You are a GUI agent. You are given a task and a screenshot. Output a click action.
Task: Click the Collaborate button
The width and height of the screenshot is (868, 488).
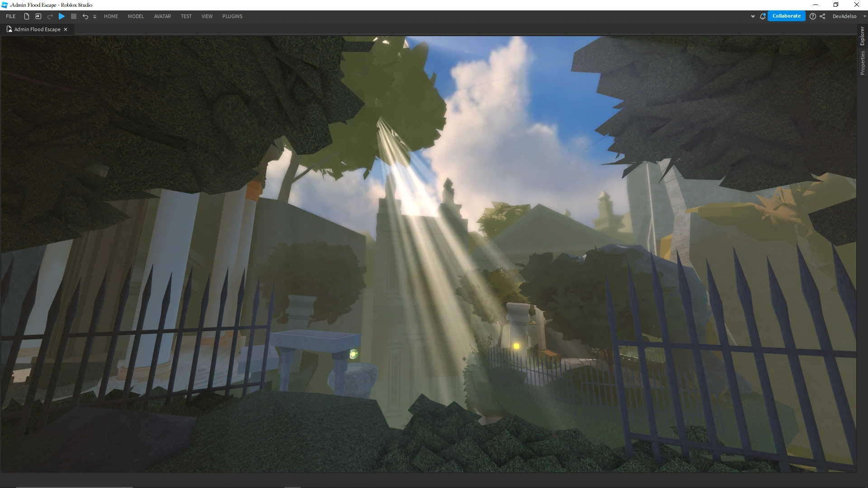click(x=786, y=16)
